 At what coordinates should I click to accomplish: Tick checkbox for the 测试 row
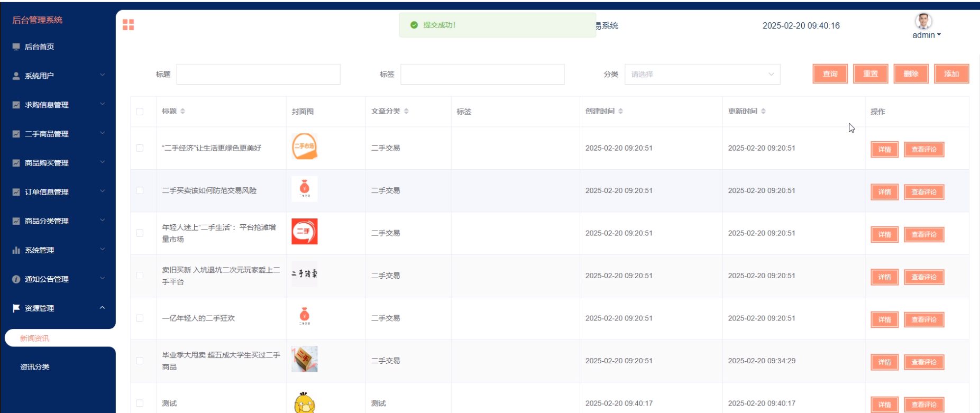tap(140, 403)
